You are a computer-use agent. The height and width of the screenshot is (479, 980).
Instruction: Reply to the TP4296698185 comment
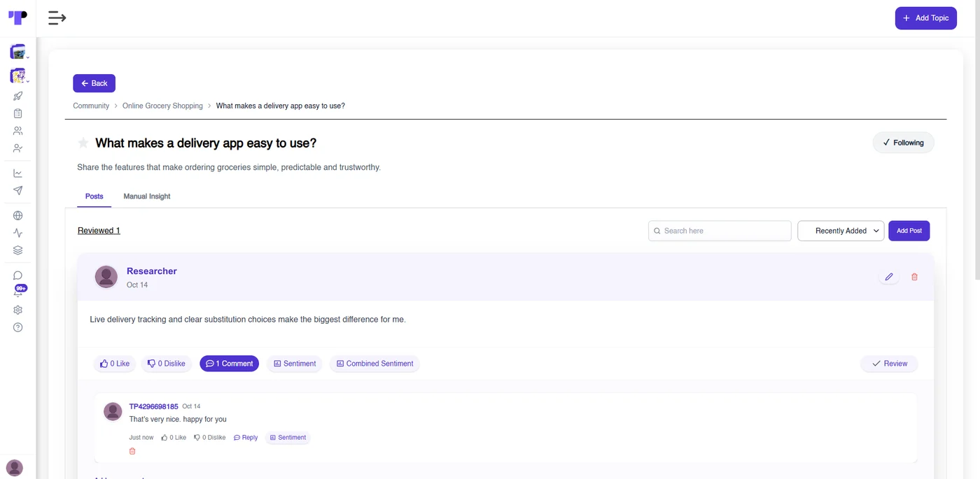point(246,438)
